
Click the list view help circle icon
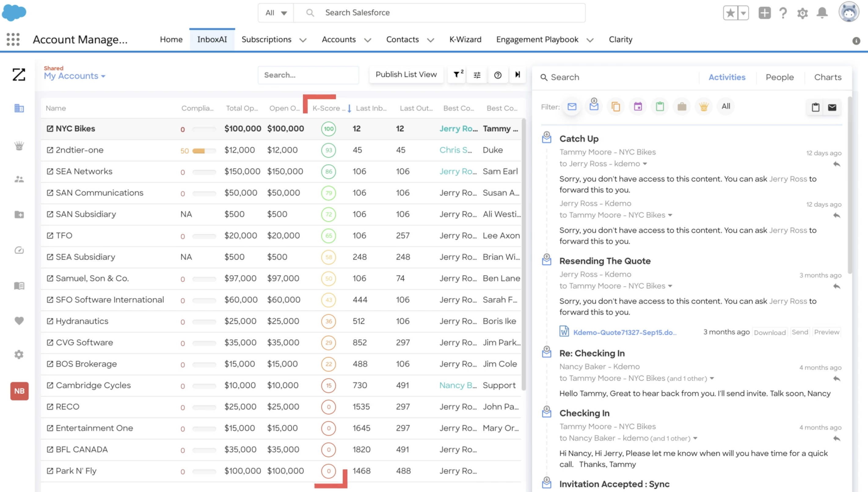tap(497, 75)
